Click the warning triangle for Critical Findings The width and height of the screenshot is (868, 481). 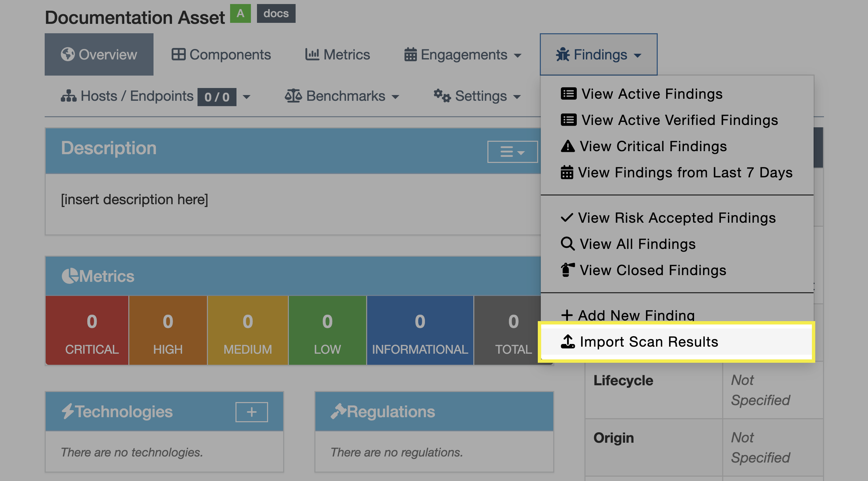(x=568, y=146)
